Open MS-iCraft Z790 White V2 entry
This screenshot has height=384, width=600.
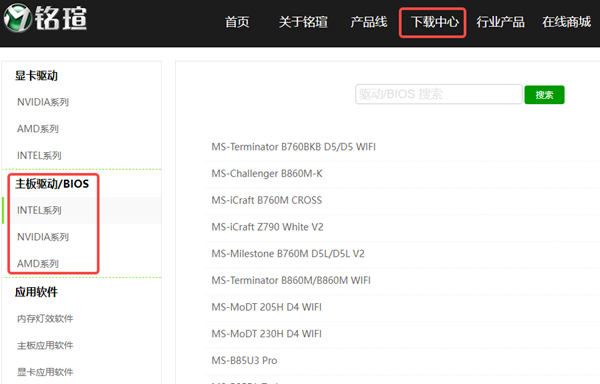(267, 227)
